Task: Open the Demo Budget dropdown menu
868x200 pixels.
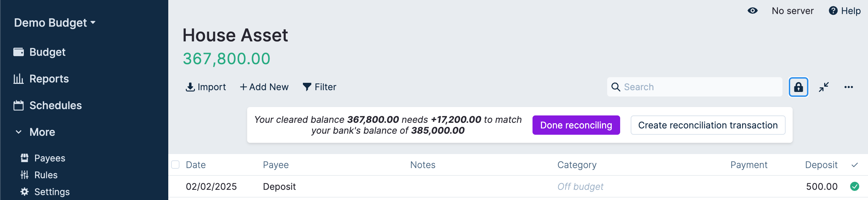Action: coord(55,23)
